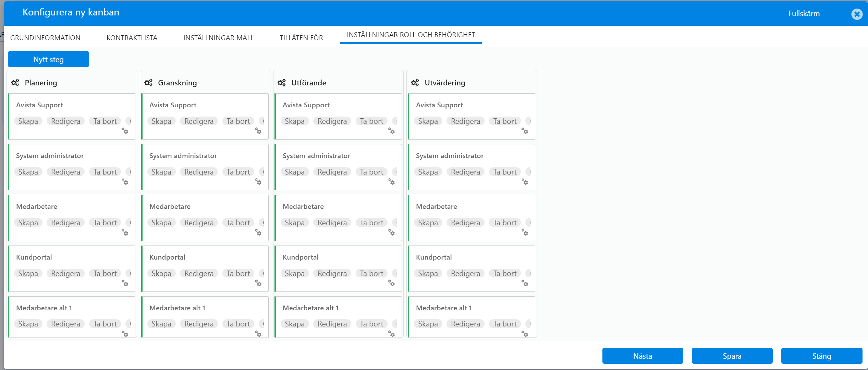Toggle Redigera for Medarbetare in Utförande
Screen dimensions: 868x370
(332, 223)
